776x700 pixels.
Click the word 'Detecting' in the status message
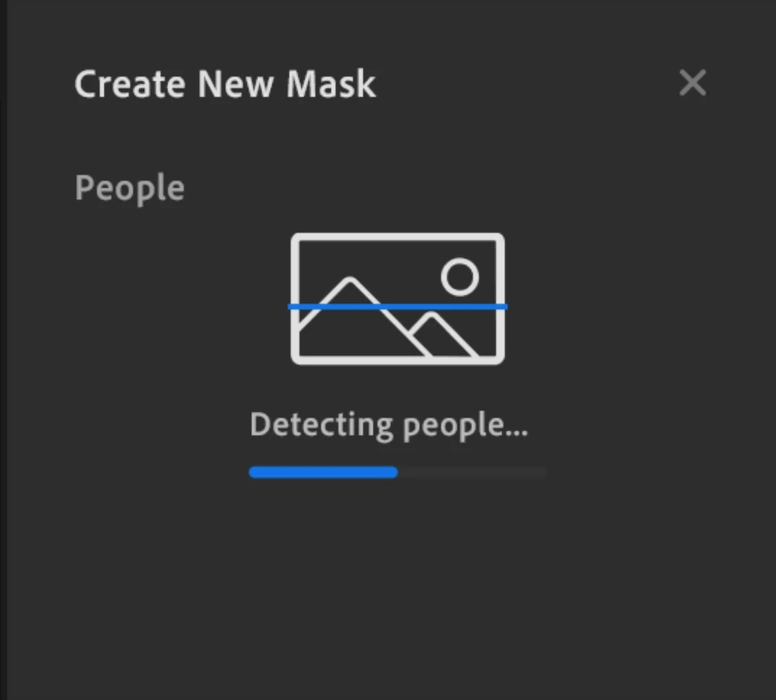point(321,424)
